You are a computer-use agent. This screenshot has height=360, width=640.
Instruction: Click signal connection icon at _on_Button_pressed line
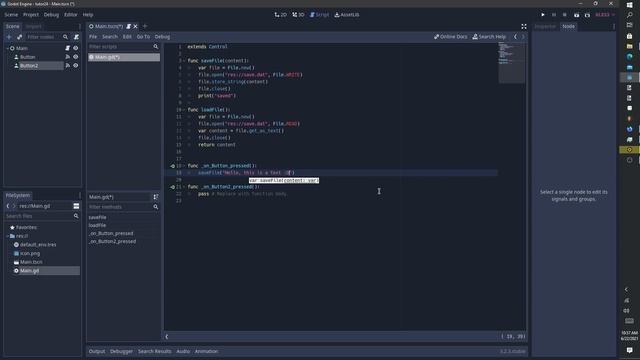(x=172, y=166)
